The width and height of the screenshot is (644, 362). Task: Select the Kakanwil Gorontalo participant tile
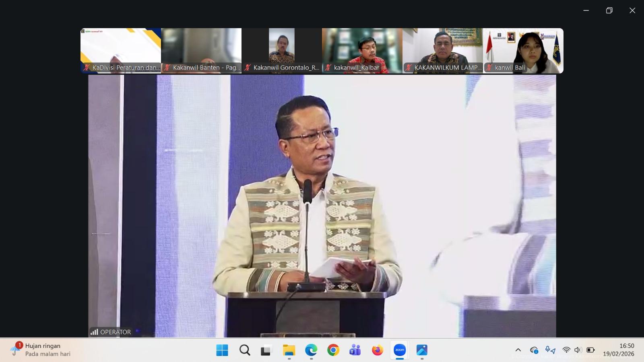[282, 50]
